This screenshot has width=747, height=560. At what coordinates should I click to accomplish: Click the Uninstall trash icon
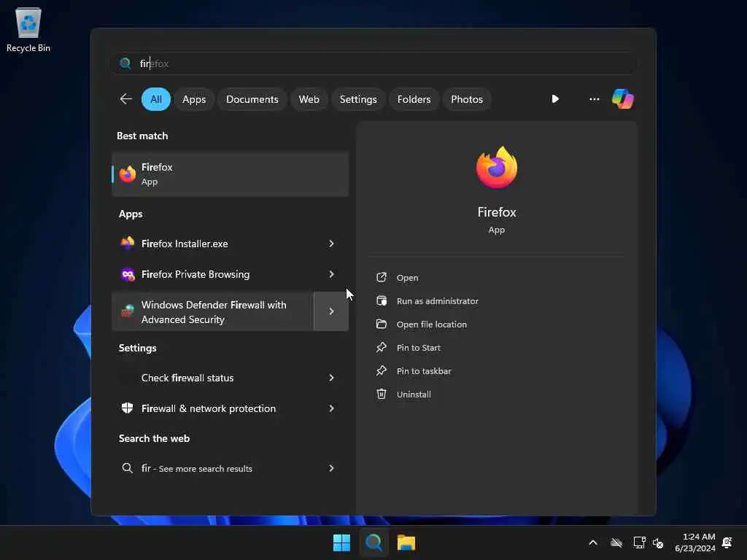[x=381, y=394]
